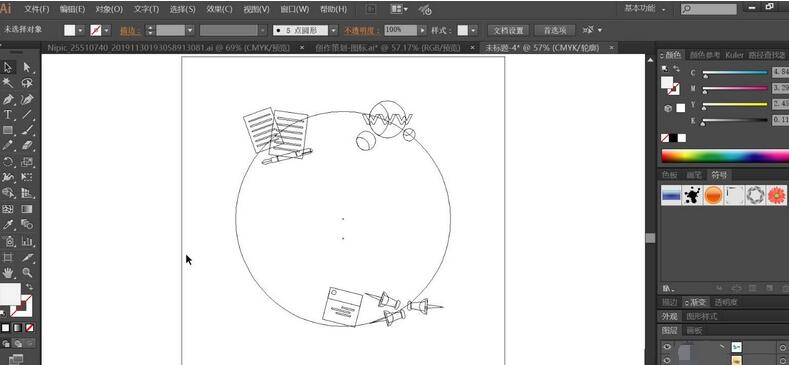Open the 效果(C) menu
The height and width of the screenshot is (365, 789).
219,9
